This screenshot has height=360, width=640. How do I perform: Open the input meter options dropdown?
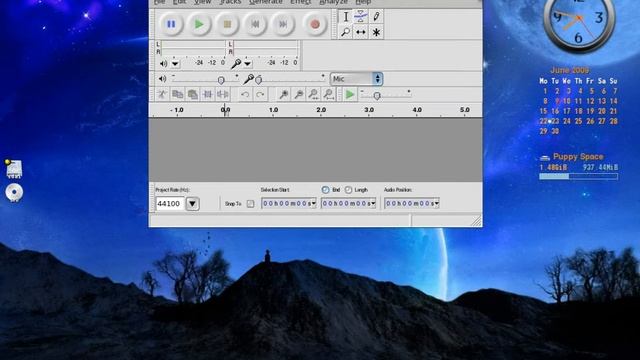pyautogui.click(x=248, y=64)
